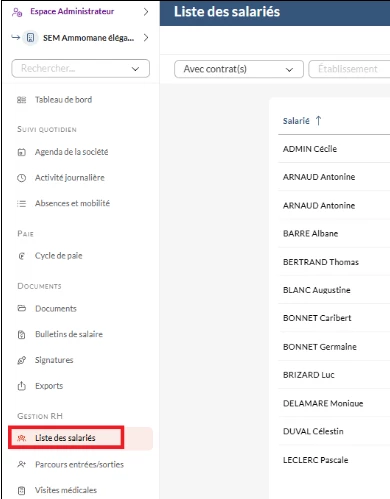The width and height of the screenshot is (390, 499).
Task: Click the Visites médicales clipboard icon
Action: click(x=21, y=490)
